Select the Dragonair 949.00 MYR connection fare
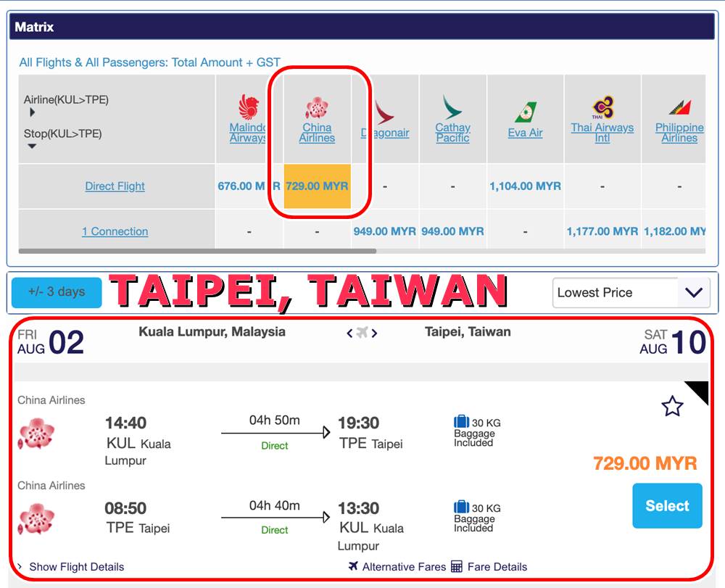The height and width of the screenshot is (588, 725). pos(385,231)
